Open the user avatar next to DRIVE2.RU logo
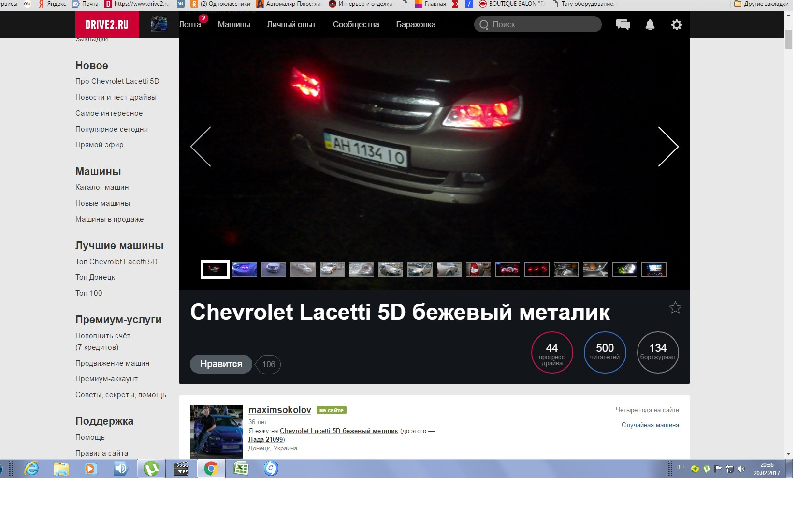Screen dimensions: 812x508 [159, 24]
